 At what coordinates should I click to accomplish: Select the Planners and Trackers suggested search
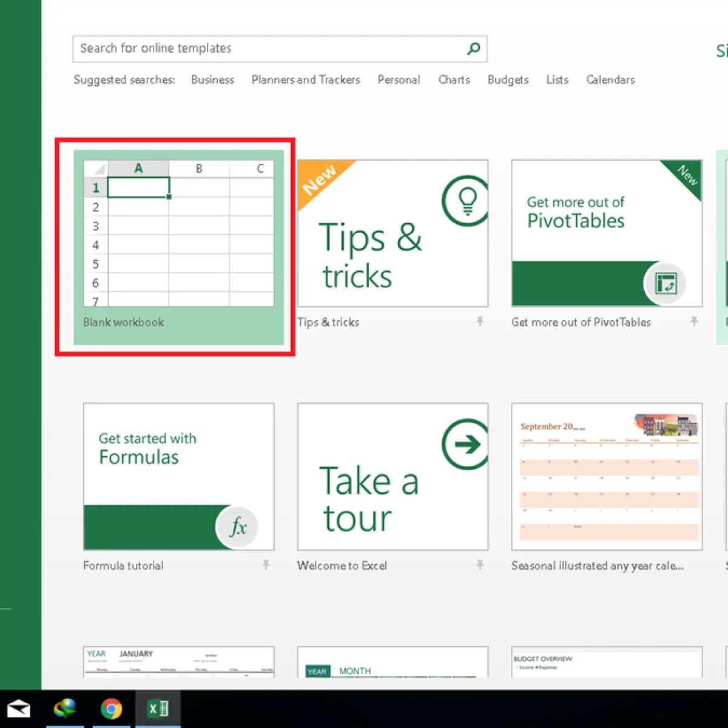[x=306, y=79]
